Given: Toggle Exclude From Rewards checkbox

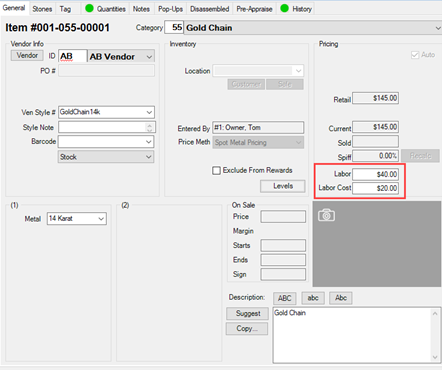Looking at the screenshot, I should (x=216, y=171).
